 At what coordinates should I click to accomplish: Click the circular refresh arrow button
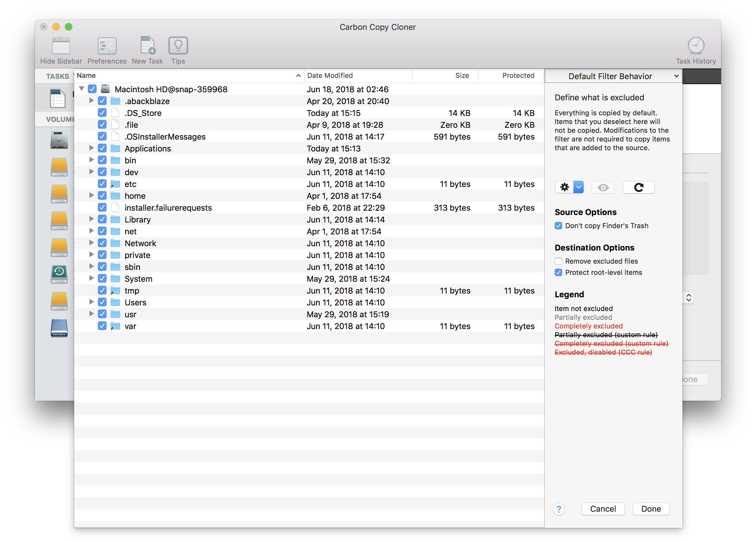point(639,187)
